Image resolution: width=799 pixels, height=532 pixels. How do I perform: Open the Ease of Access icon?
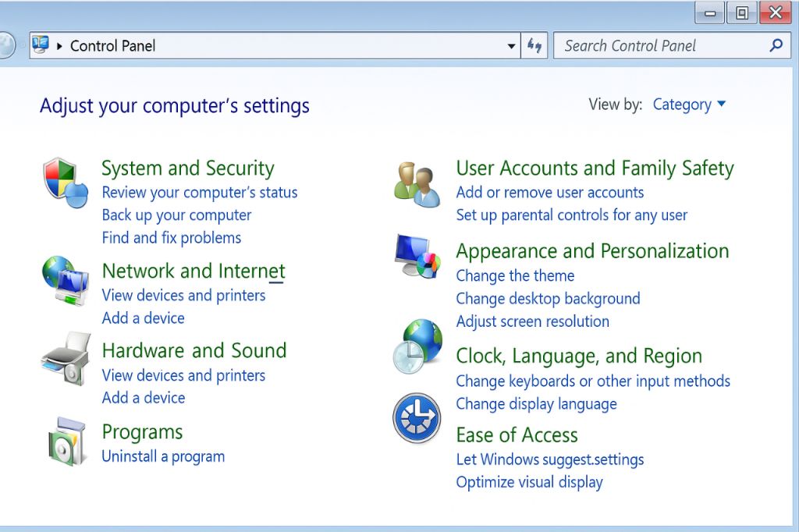pos(417,418)
